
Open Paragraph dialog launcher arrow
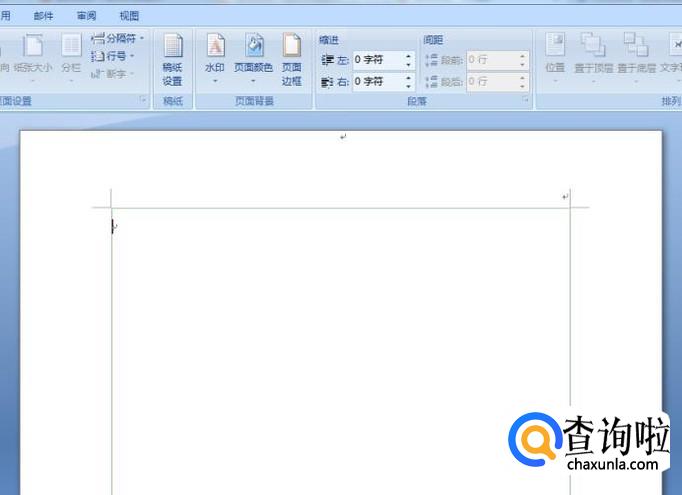tap(525, 100)
